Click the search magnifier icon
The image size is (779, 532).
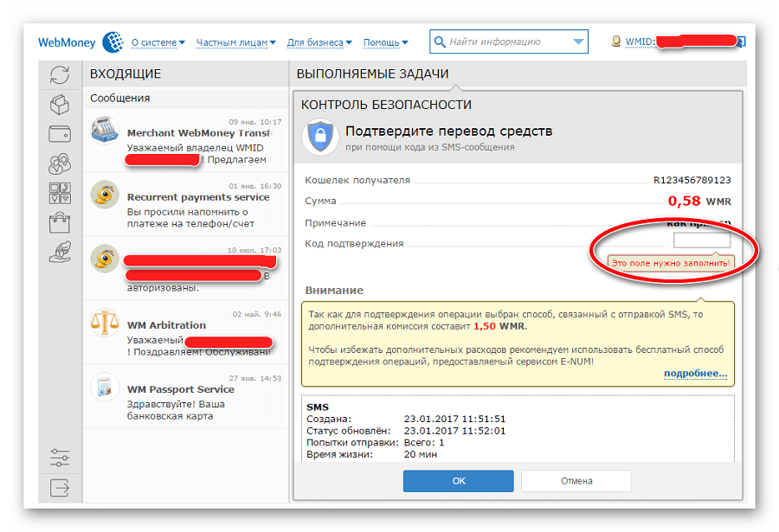(x=440, y=42)
